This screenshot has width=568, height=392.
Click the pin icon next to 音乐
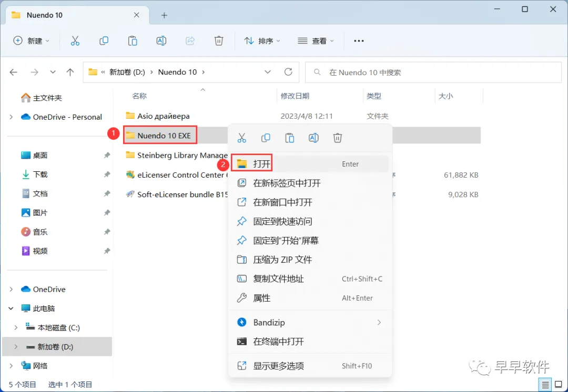[x=107, y=232]
